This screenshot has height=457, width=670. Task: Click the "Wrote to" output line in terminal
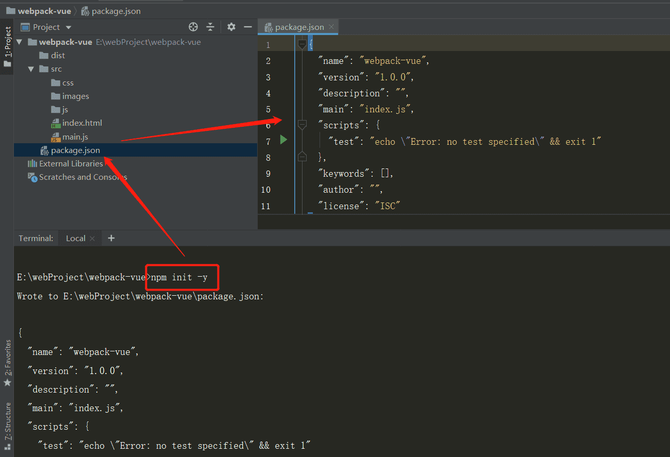pos(140,296)
